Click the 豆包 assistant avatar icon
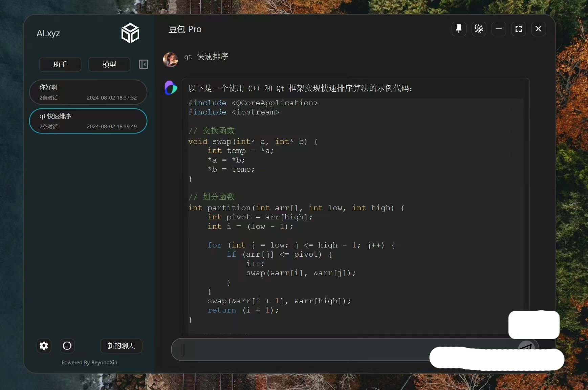 click(x=171, y=88)
